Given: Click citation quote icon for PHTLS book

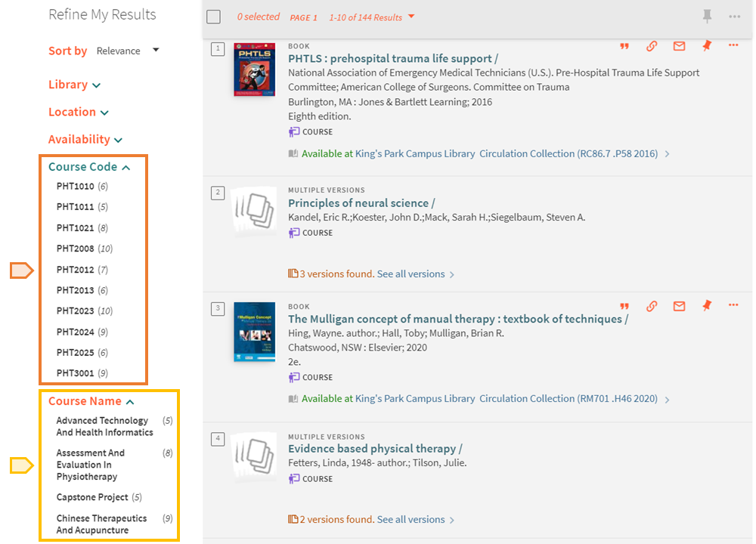Looking at the screenshot, I should pyautogui.click(x=624, y=46).
